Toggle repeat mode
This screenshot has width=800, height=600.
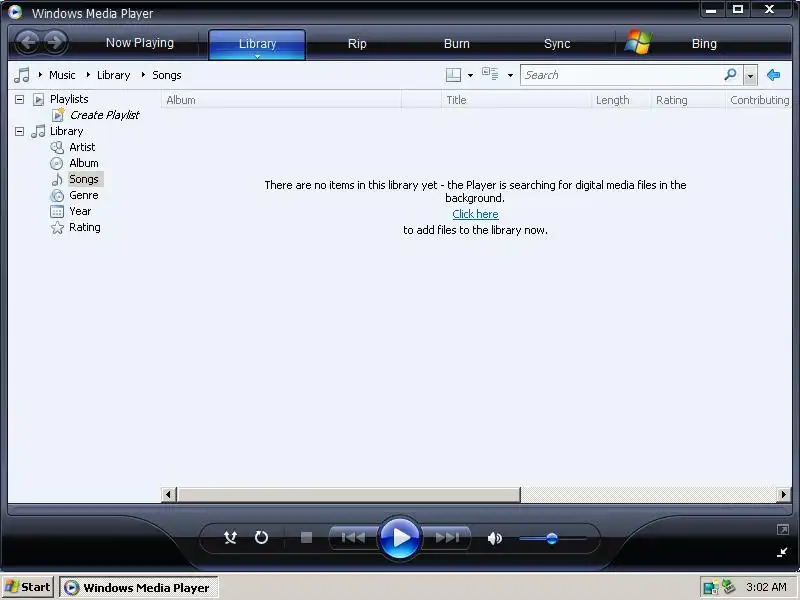[x=261, y=537]
